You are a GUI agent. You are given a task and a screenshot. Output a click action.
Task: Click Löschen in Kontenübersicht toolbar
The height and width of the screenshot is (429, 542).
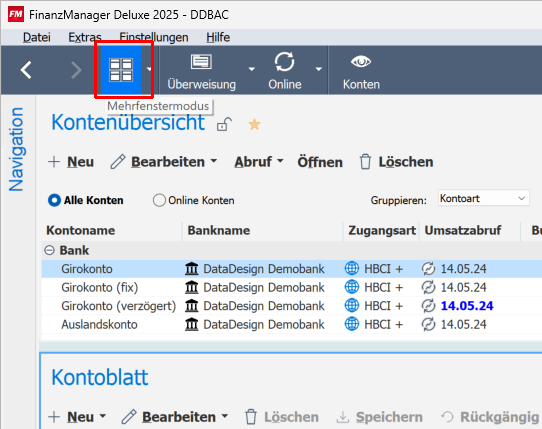click(396, 162)
